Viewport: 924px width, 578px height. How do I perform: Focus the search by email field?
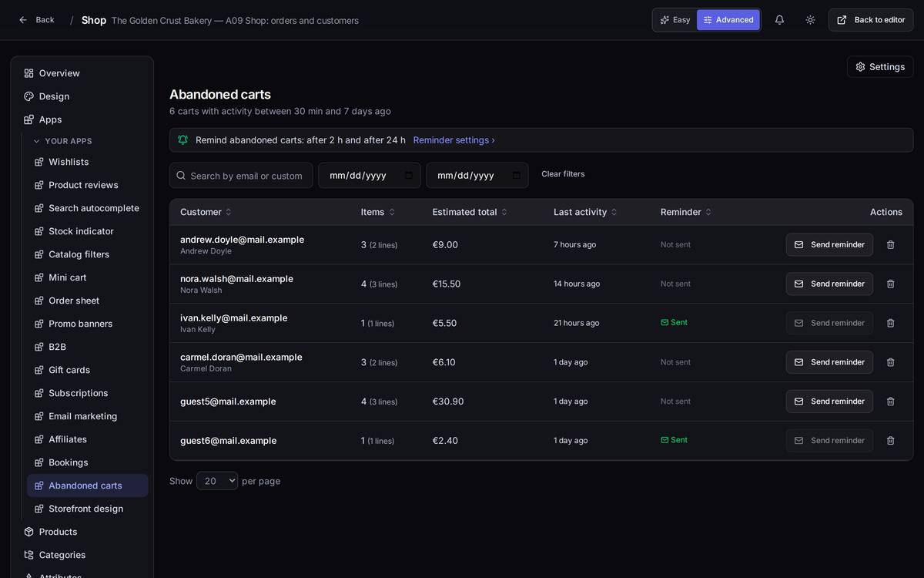(x=241, y=176)
